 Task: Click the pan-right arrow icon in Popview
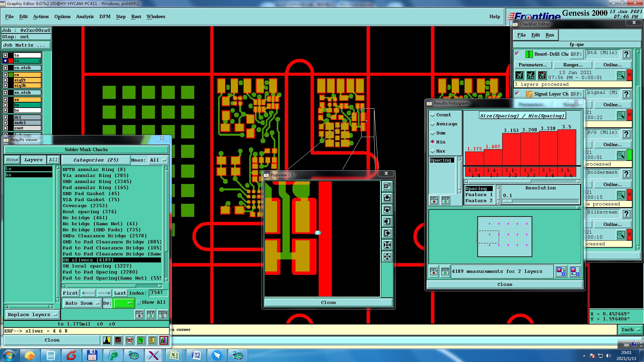(387, 233)
